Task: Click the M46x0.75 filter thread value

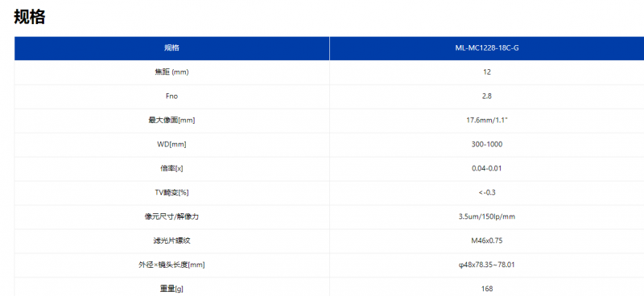Action: coord(487,240)
